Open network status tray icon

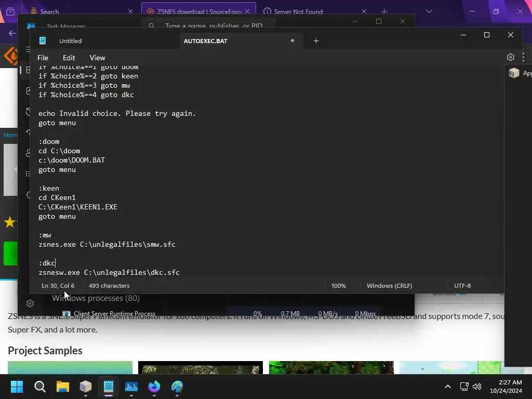pos(464,387)
